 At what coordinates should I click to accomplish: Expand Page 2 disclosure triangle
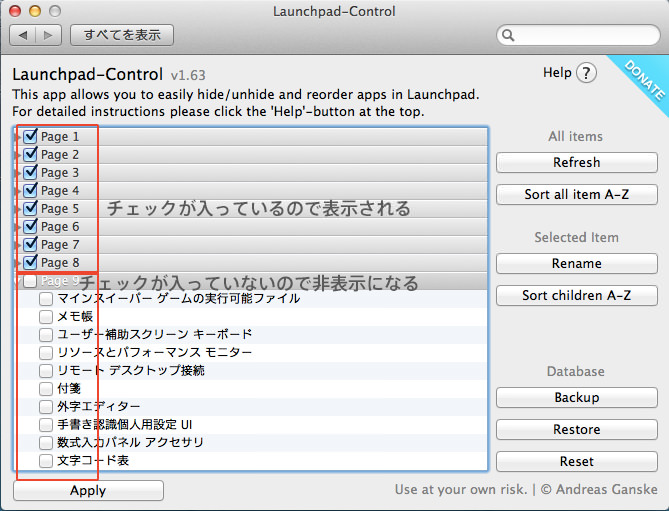click(18, 155)
